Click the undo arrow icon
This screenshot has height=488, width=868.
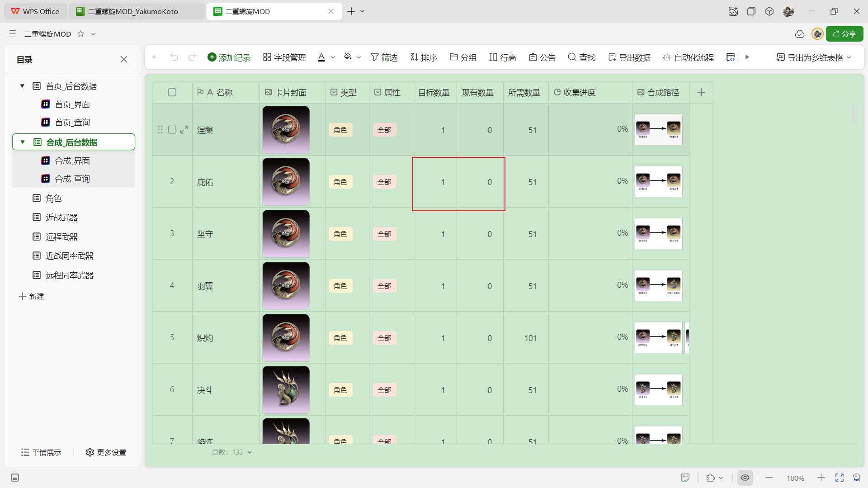tap(174, 57)
